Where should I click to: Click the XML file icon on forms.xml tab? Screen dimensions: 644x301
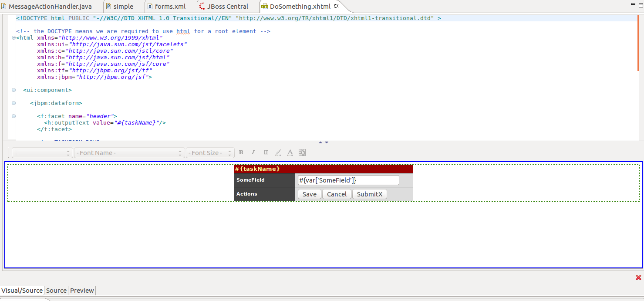(150, 6)
